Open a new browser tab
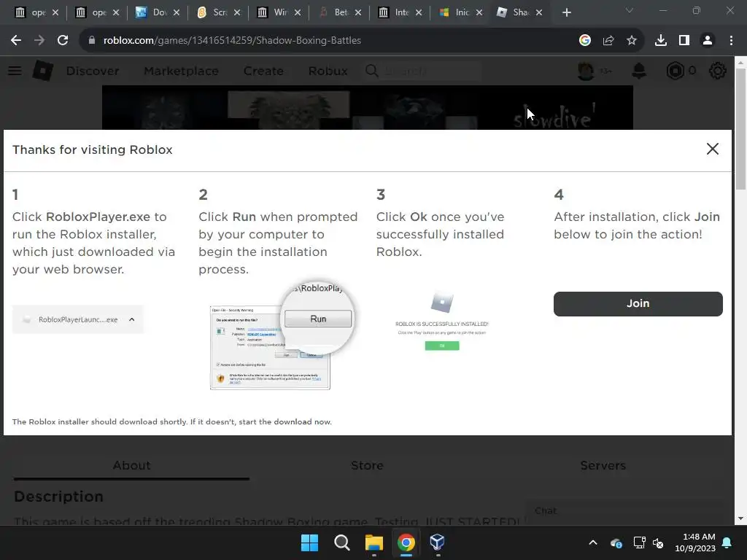747x560 pixels. tap(566, 13)
